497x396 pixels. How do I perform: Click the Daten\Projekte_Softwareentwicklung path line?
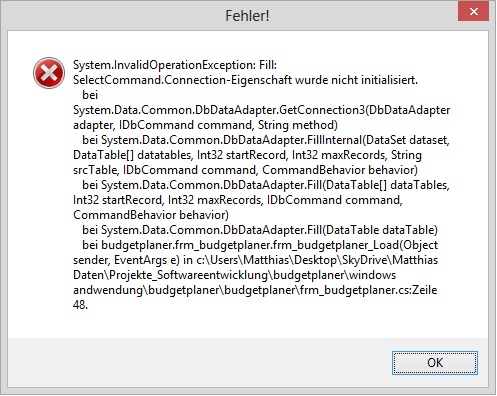[x=235, y=275]
